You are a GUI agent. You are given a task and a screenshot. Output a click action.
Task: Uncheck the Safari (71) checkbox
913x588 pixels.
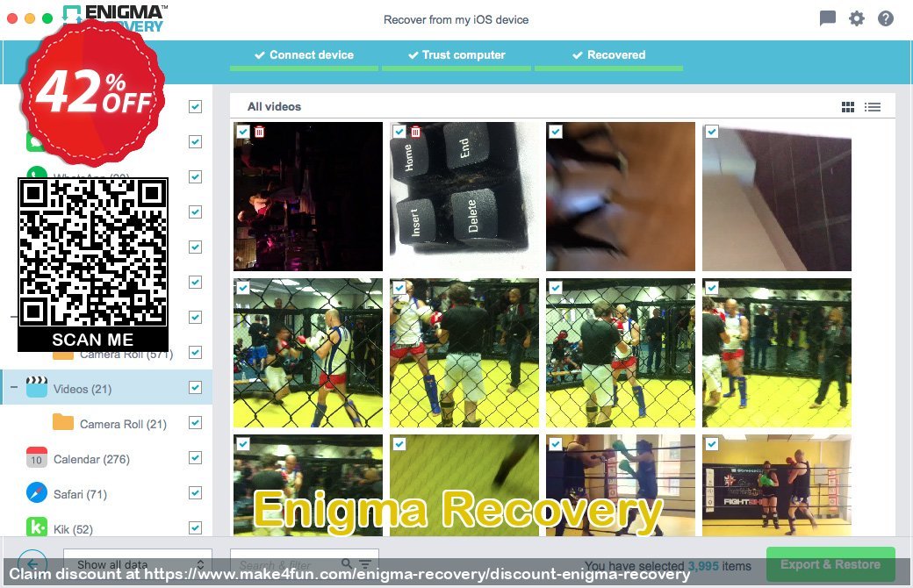coord(195,493)
